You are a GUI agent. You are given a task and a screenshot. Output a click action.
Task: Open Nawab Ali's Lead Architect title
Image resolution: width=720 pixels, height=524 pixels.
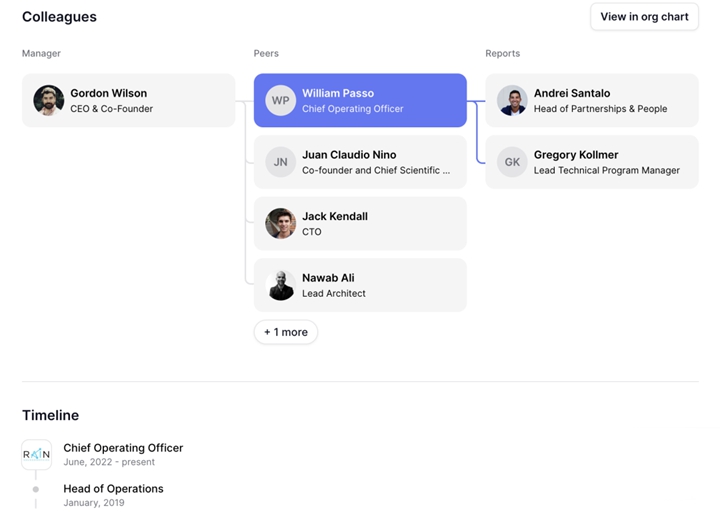[334, 293]
